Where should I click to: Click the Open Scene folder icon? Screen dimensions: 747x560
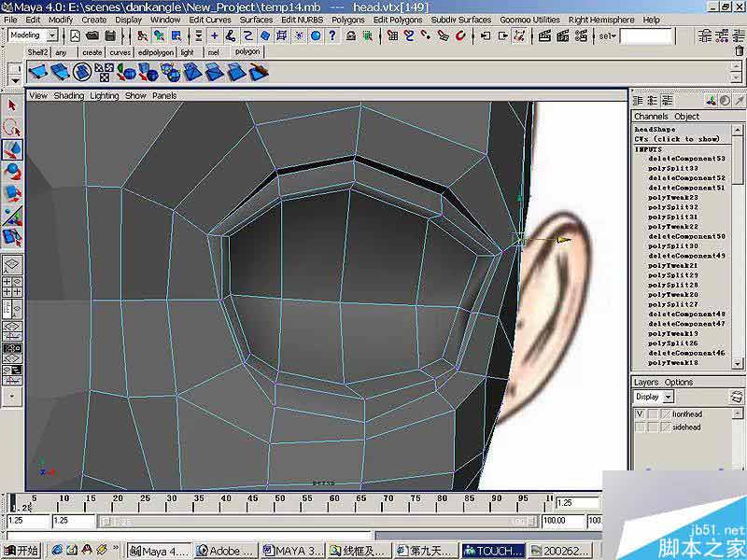[92, 35]
